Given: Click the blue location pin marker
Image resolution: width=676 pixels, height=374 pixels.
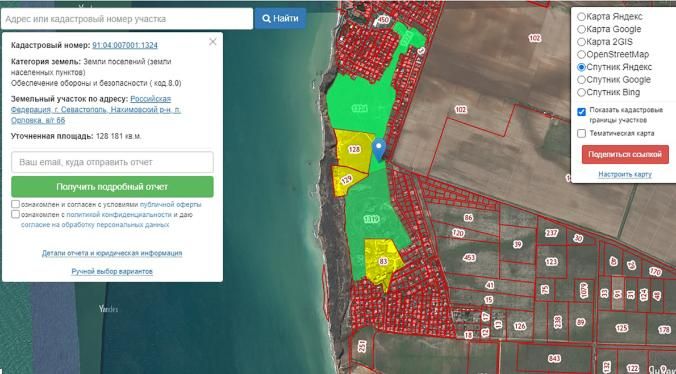Looking at the screenshot, I should [379, 150].
